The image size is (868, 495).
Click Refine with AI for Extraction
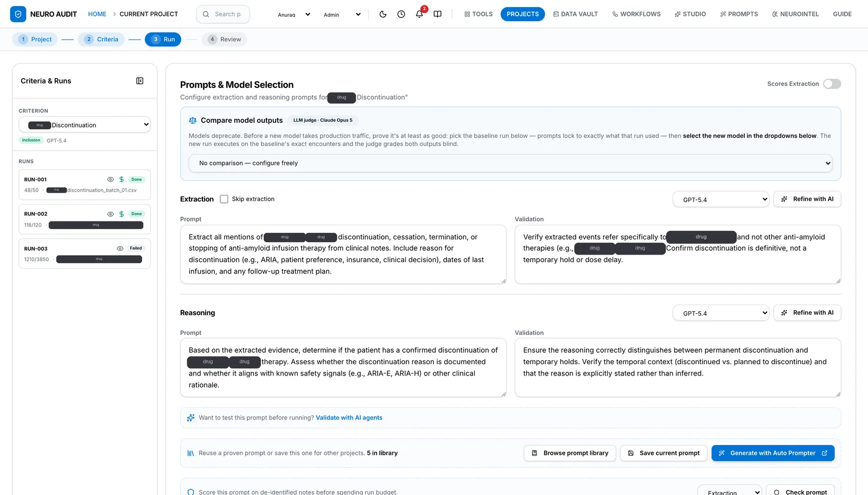click(x=807, y=199)
